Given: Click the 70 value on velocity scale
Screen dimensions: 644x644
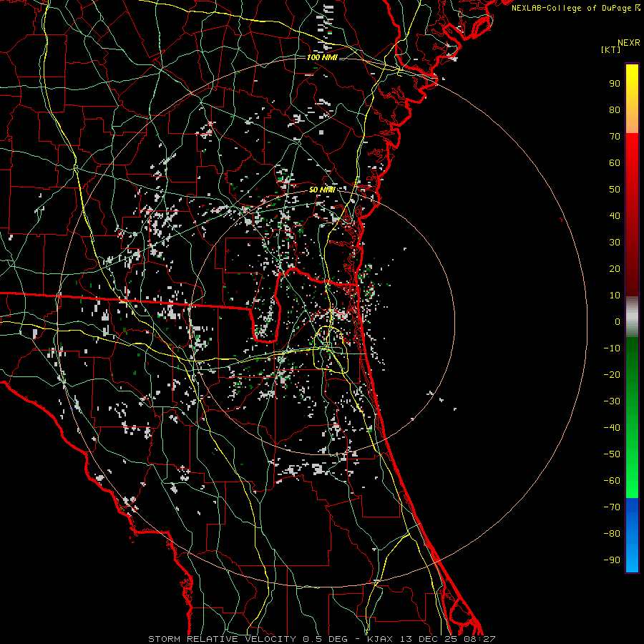Looking at the screenshot, I should tap(615, 137).
